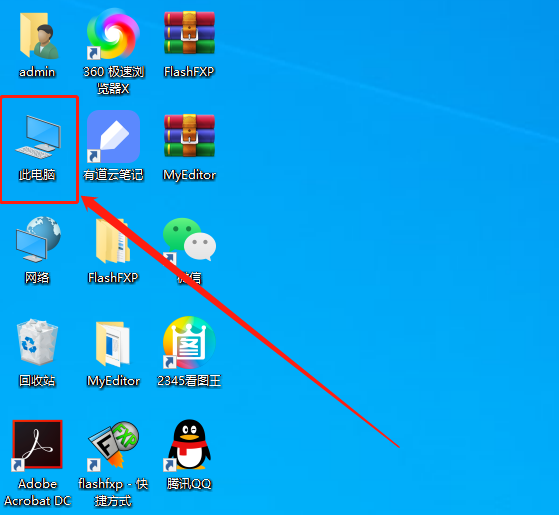Click the '此电脑' label text

37,175
